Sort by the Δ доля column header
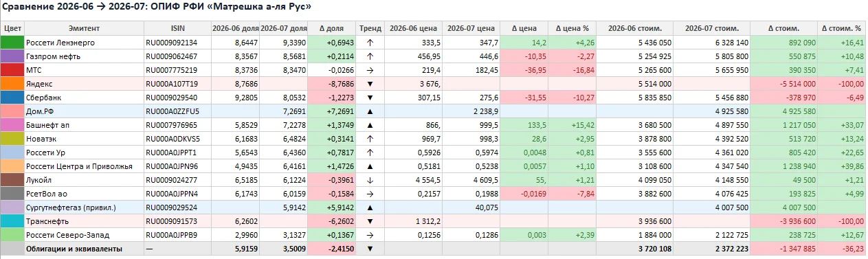The width and height of the screenshot is (868, 259). coord(332,28)
